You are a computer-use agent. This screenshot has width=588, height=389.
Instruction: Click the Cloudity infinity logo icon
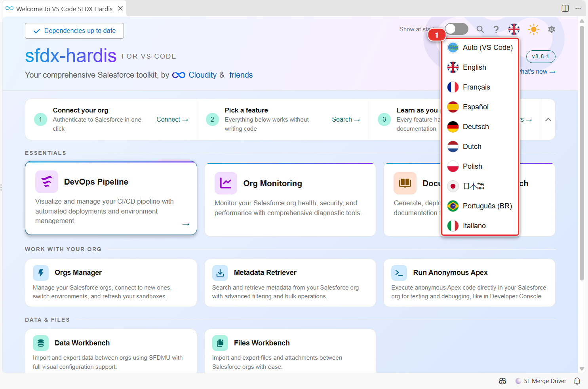179,75
